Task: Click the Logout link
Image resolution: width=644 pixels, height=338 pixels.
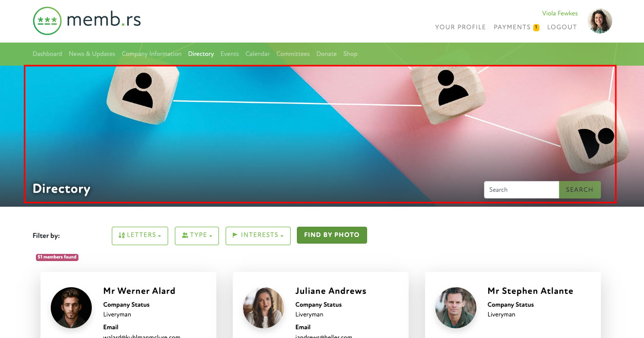Action: tap(562, 27)
